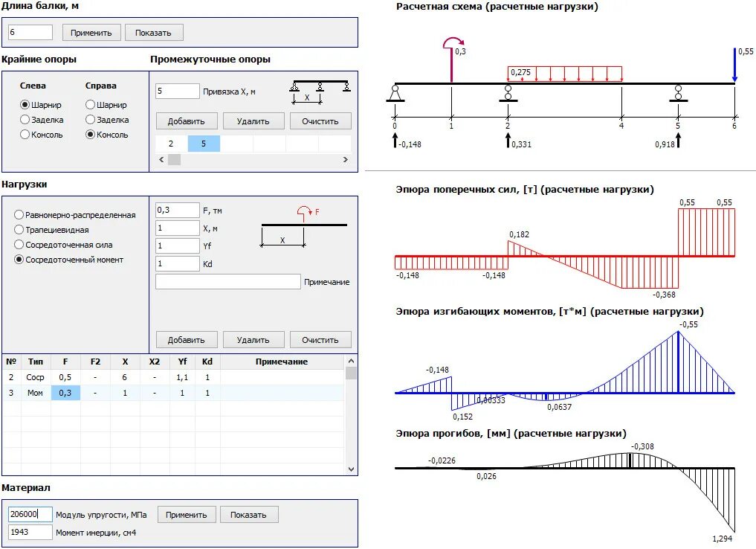Select left support Консоль option

[x=25, y=135]
